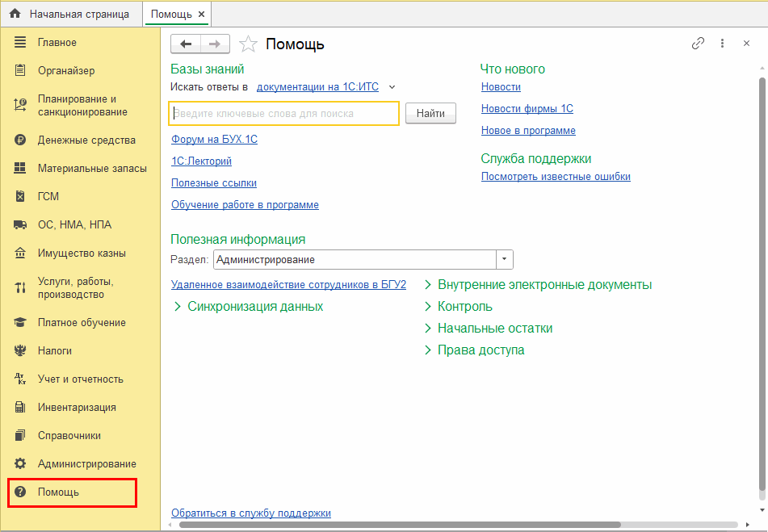
Task: Go to Администрирование gear section
Action: 86,463
